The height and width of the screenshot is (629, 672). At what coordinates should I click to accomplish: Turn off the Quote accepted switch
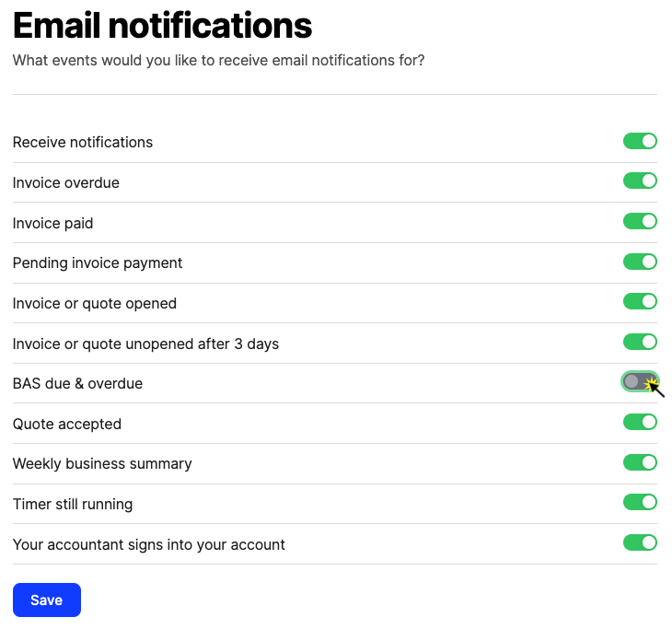pos(640,422)
